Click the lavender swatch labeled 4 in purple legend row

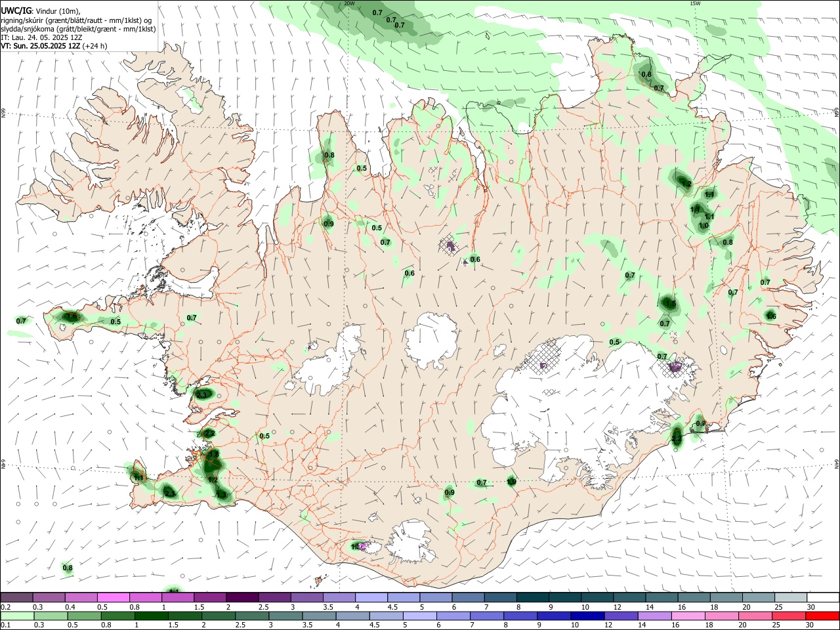pyautogui.click(x=370, y=598)
